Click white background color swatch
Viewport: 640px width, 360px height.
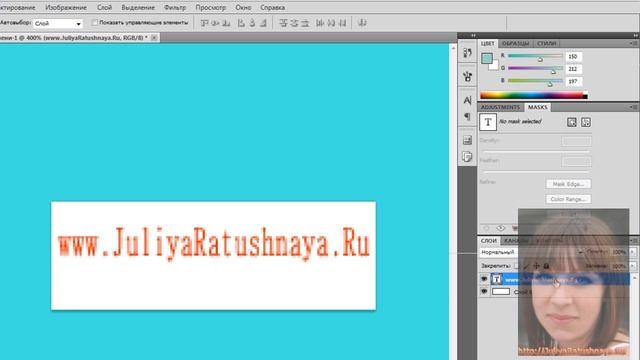pyautogui.click(x=495, y=65)
